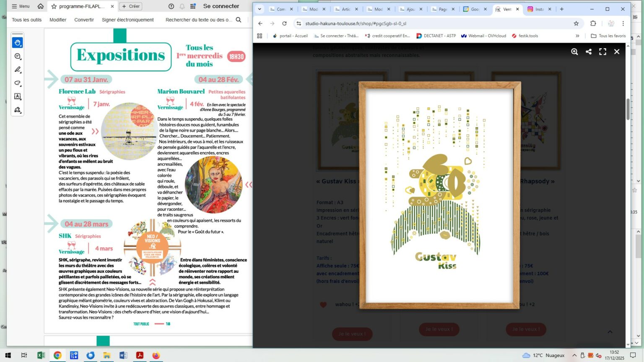The image size is (644, 362).
Task: Open the Convertir menu item
Action: point(84,20)
